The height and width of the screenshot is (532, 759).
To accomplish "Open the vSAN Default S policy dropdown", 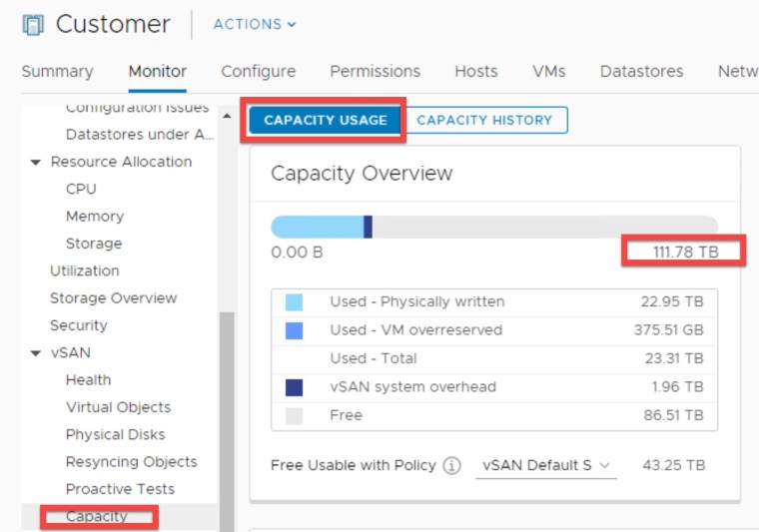I will point(546,466).
